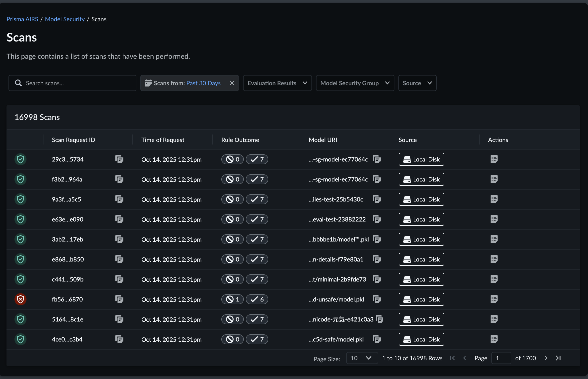Jump to last page of scans
Image resolution: width=588 pixels, height=379 pixels.
pyautogui.click(x=558, y=358)
